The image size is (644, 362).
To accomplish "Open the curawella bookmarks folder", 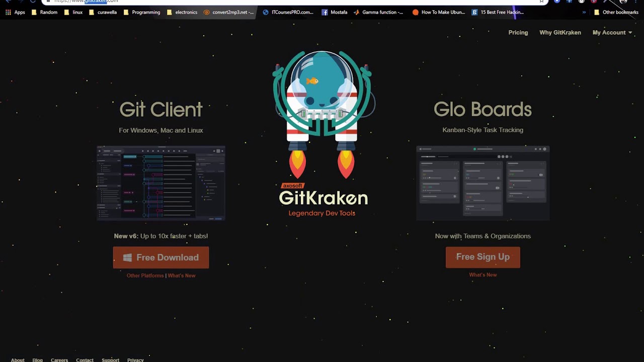I will [103, 12].
